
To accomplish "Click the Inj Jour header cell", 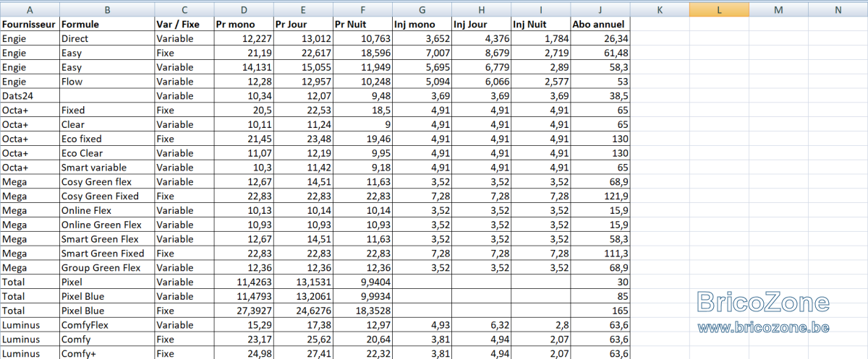I will (x=481, y=24).
